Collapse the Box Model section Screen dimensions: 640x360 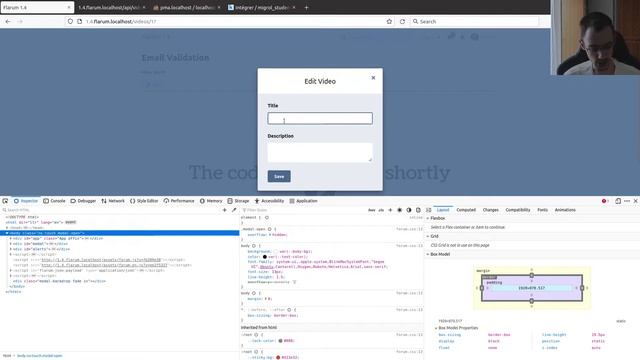pos(428,254)
